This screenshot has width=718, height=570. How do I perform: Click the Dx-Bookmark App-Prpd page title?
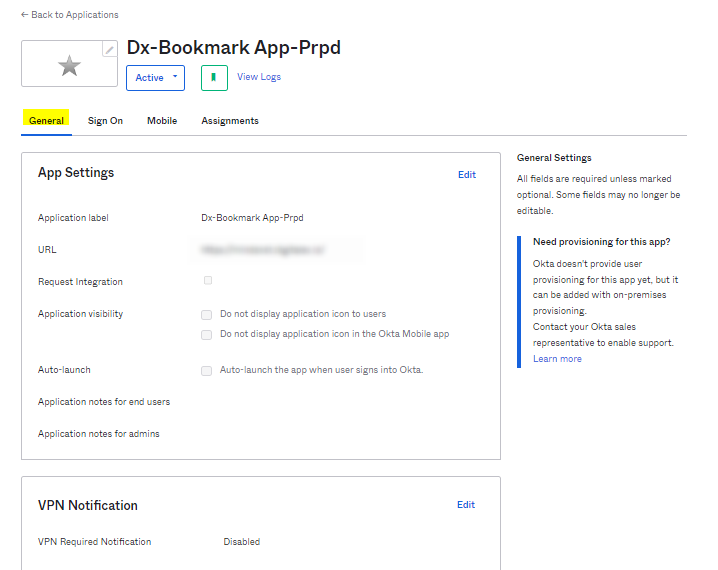click(233, 48)
